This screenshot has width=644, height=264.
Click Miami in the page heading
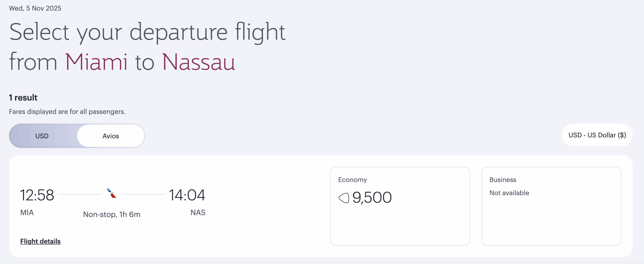[x=96, y=62]
